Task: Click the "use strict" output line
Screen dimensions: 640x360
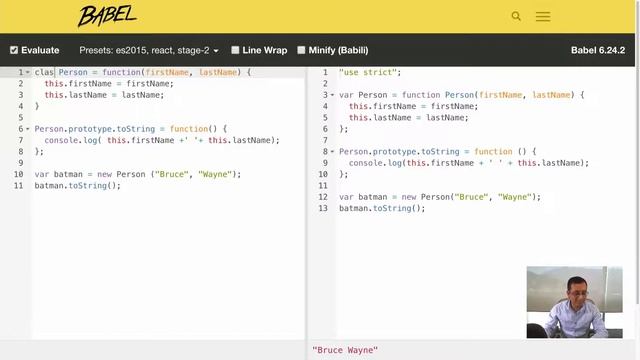Action: (370, 72)
